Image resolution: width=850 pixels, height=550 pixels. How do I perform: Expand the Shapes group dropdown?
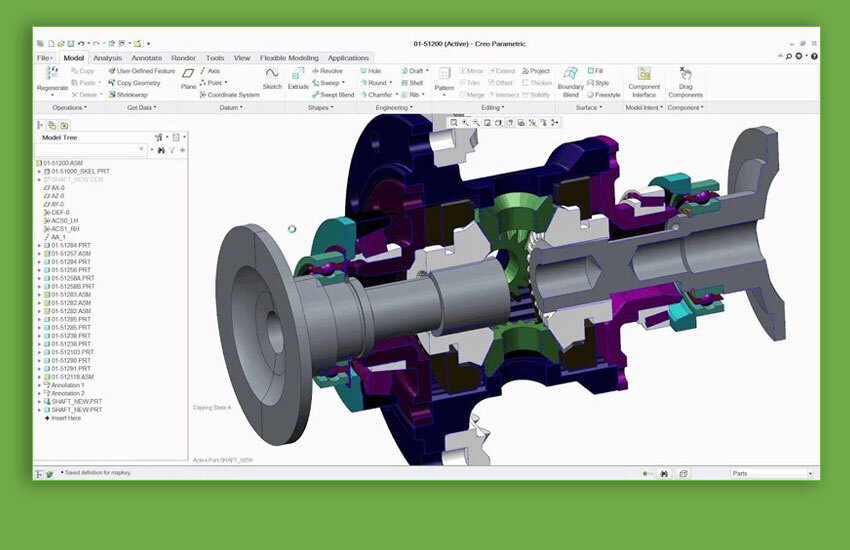[x=320, y=108]
